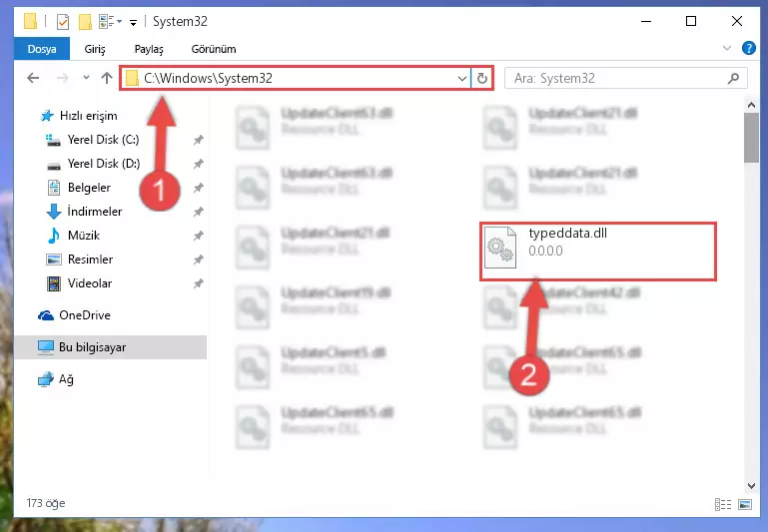Click the folder icon in title bar

tap(30, 22)
